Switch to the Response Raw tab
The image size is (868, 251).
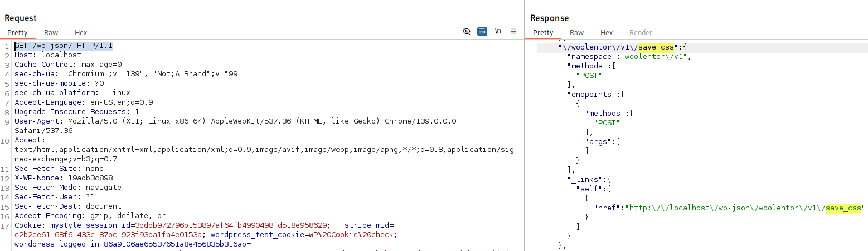(x=577, y=33)
